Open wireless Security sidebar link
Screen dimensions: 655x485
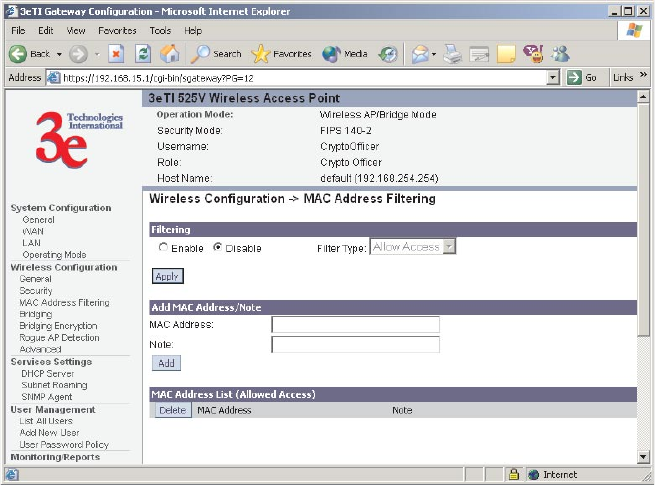(x=36, y=291)
